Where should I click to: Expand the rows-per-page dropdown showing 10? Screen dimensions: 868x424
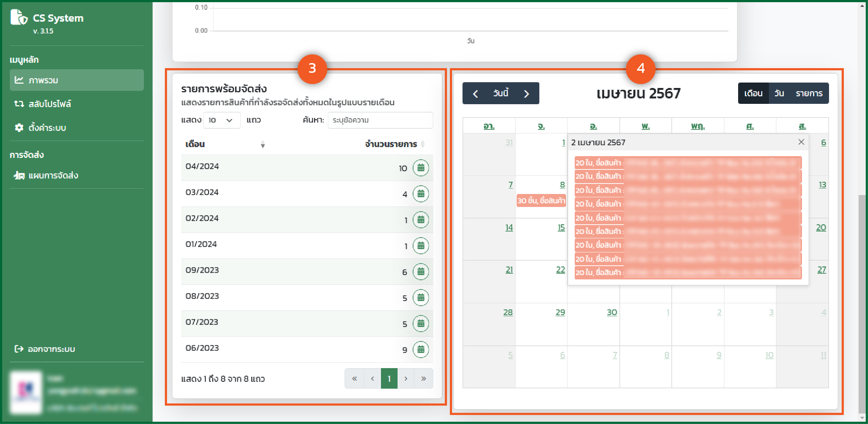click(222, 120)
